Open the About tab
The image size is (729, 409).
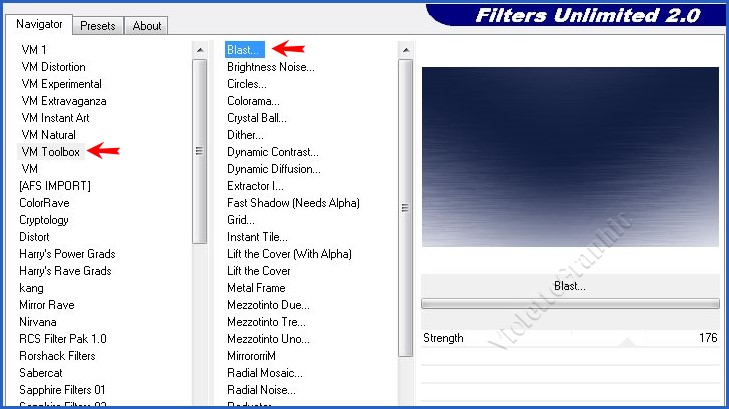[x=145, y=26]
